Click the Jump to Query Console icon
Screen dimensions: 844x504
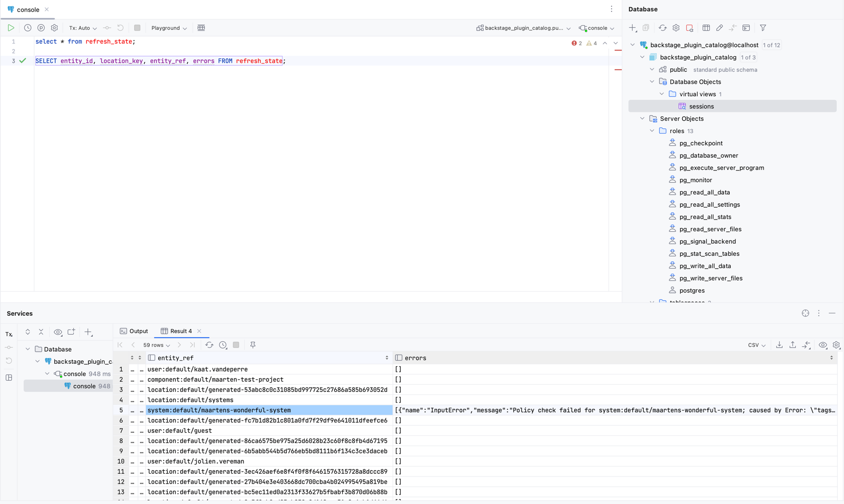[746, 28]
